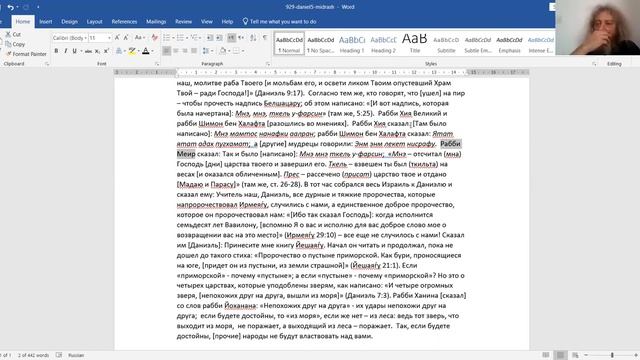The width and height of the screenshot is (640, 360).
Task: Apply the Emphasis style
Action: click(509, 44)
